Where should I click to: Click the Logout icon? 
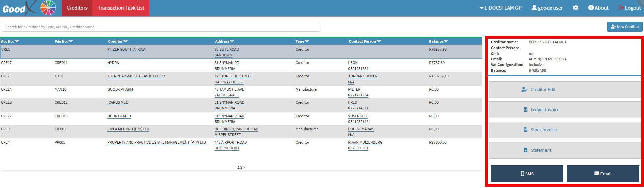(x=621, y=8)
